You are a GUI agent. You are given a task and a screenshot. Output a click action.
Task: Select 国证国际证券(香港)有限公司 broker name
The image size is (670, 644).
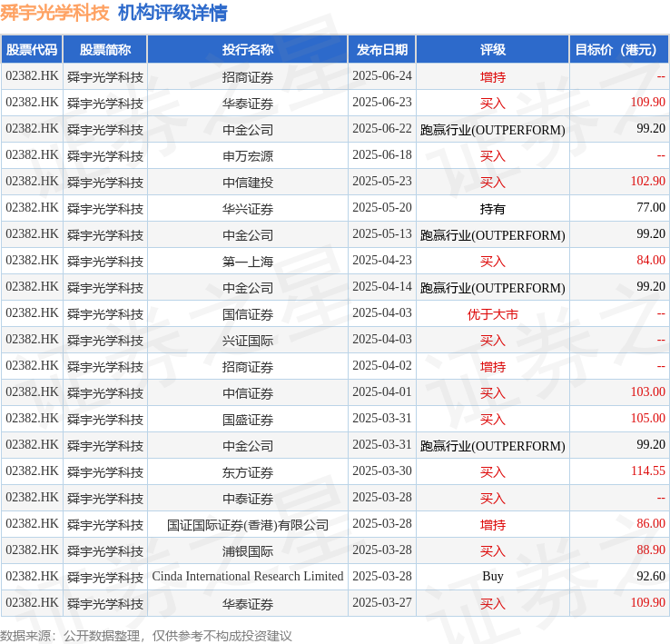[248, 525]
